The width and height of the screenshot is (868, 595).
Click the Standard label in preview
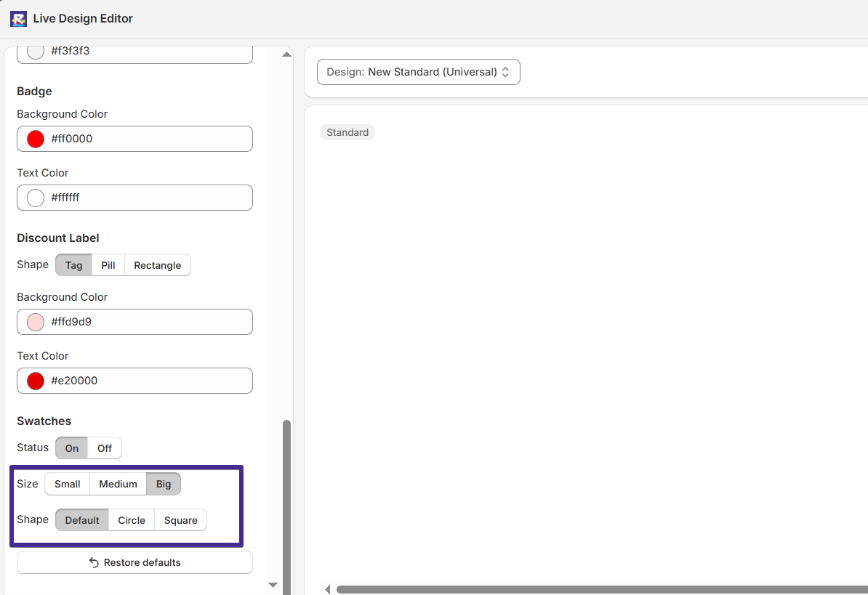pos(347,133)
